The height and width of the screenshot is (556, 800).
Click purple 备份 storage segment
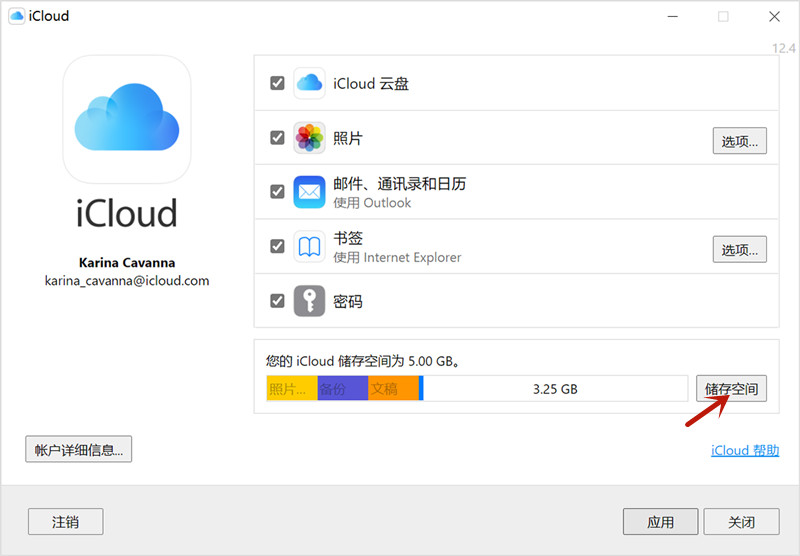(342, 389)
